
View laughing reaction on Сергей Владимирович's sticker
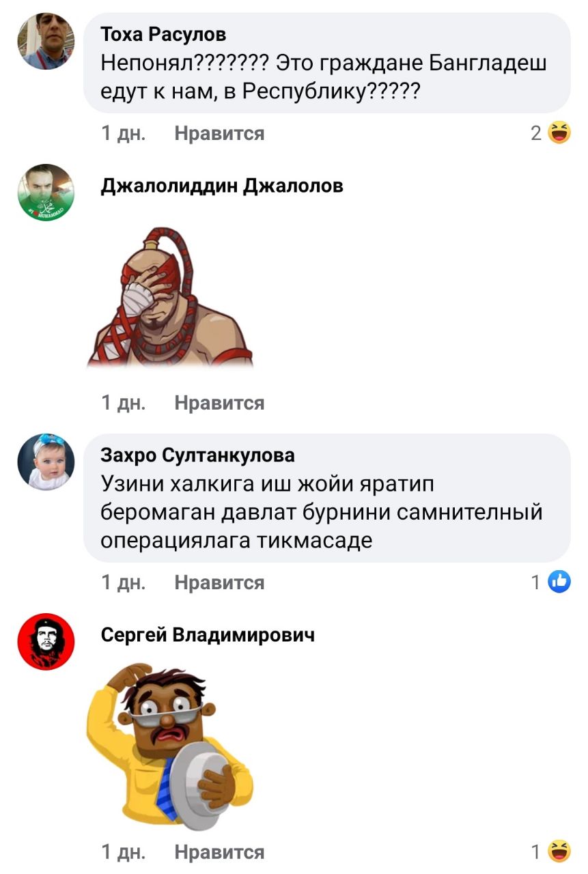click(551, 851)
